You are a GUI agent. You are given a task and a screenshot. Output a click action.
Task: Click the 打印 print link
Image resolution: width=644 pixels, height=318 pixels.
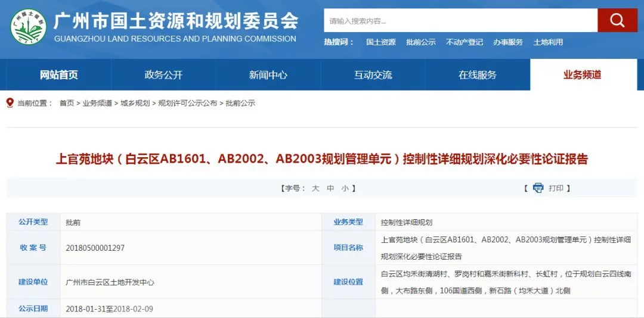coord(556,188)
